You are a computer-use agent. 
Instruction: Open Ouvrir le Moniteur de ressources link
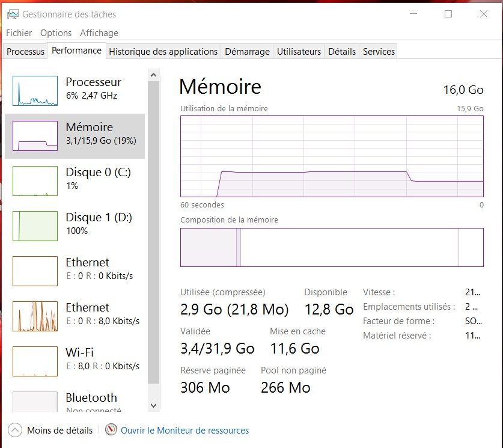point(184,431)
